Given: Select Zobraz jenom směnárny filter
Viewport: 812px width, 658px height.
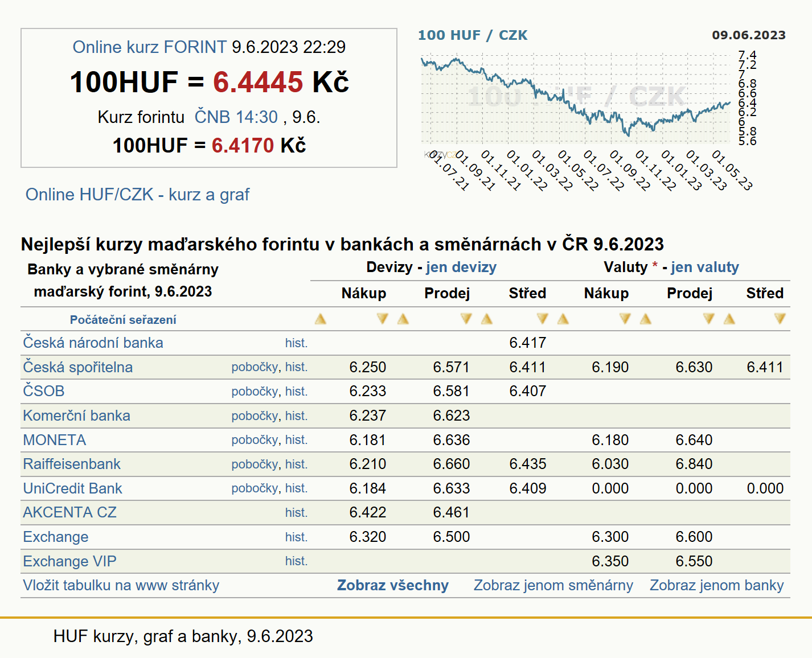Looking at the screenshot, I should pyautogui.click(x=553, y=585).
